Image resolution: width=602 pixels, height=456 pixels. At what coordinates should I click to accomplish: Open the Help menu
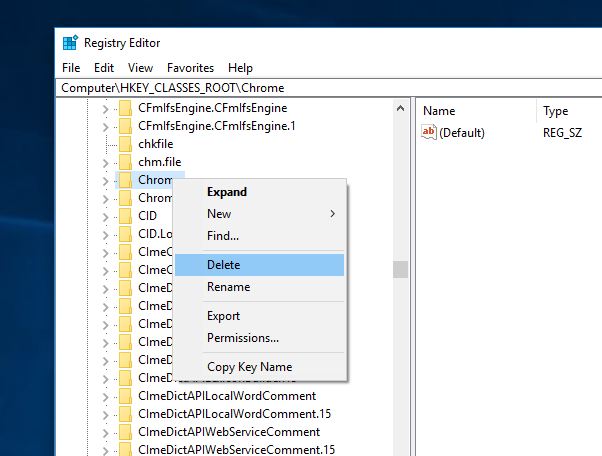pyautogui.click(x=240, y=68)
